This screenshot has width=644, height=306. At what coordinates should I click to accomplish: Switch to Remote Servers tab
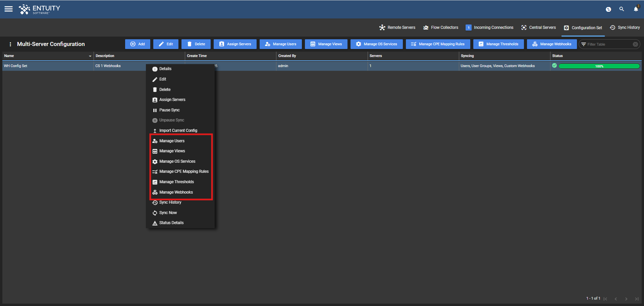click(x=397, y=28)
